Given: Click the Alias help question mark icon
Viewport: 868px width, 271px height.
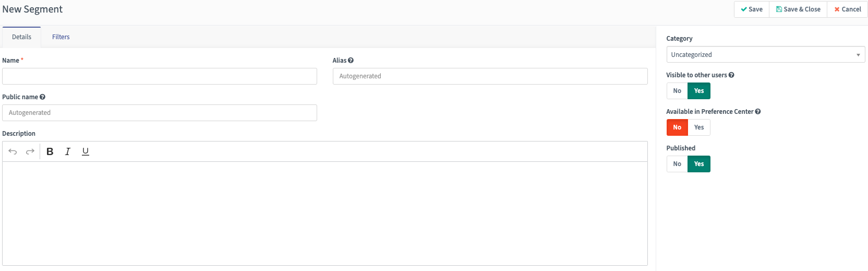Looking at the screenshot, I should pyautogui.click(x=351, y=61).
